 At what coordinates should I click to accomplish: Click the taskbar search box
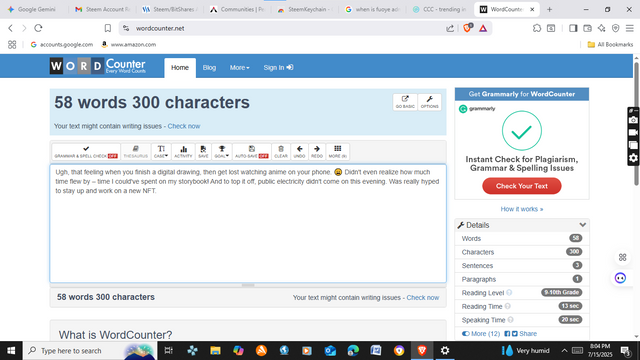(x=90, y=351)
